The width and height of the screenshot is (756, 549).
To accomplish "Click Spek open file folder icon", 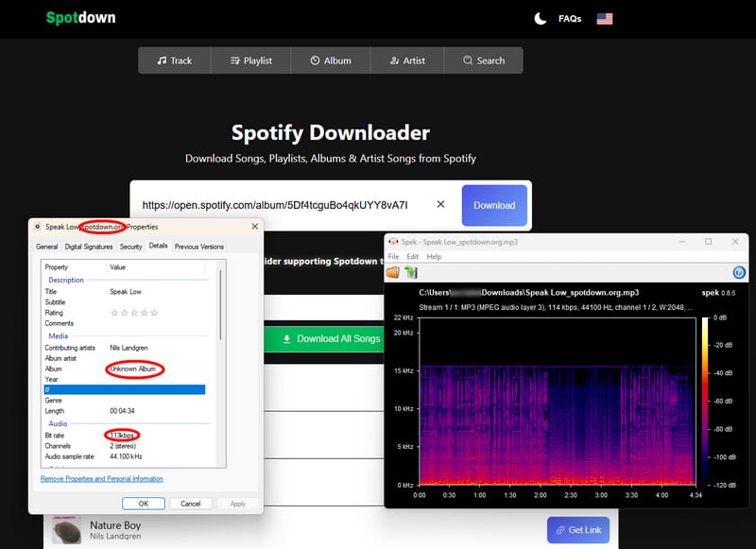I will (393, 272).
